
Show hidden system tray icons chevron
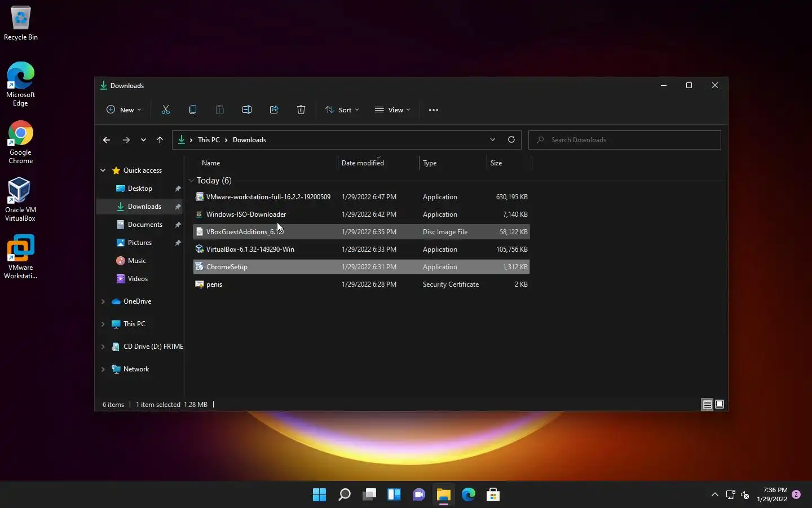[x=715, y=494]
